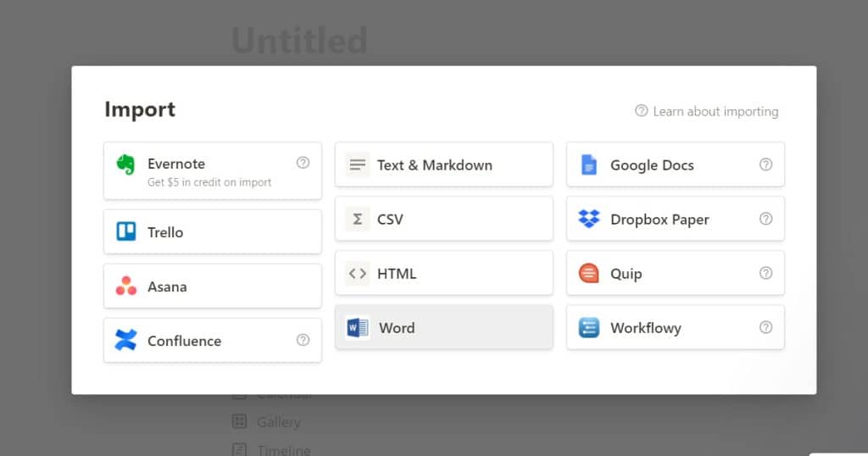The width and height of the screenshot is (868, 456).
Task: Click the Trello board icon
Action: 125,231
